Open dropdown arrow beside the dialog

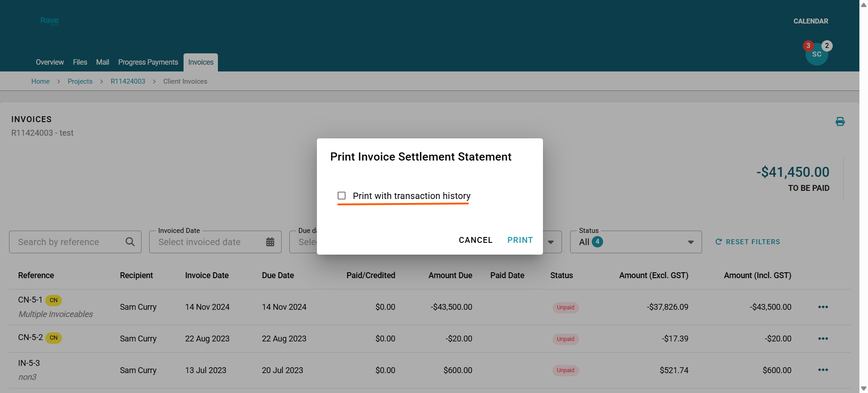coord(551,242)
